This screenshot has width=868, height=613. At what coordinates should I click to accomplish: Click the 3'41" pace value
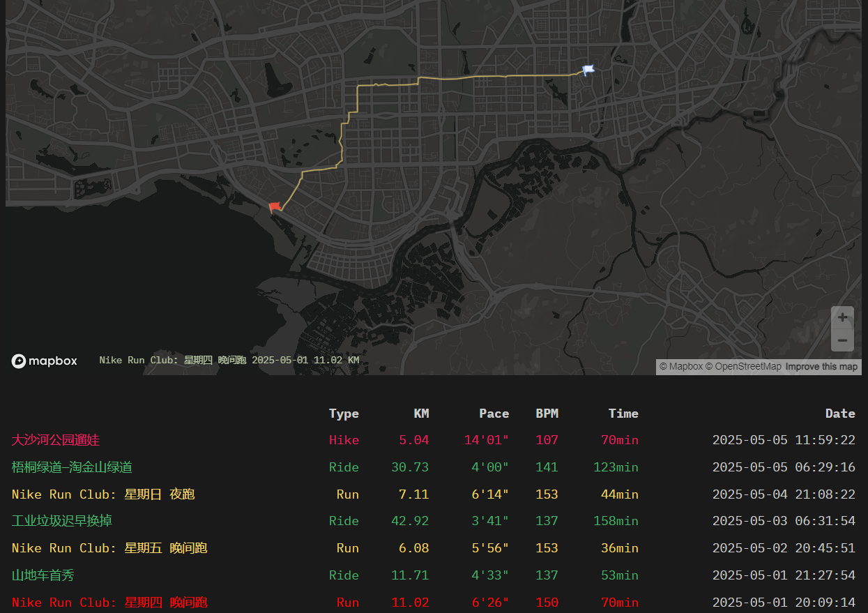click(x=490, y=521)
